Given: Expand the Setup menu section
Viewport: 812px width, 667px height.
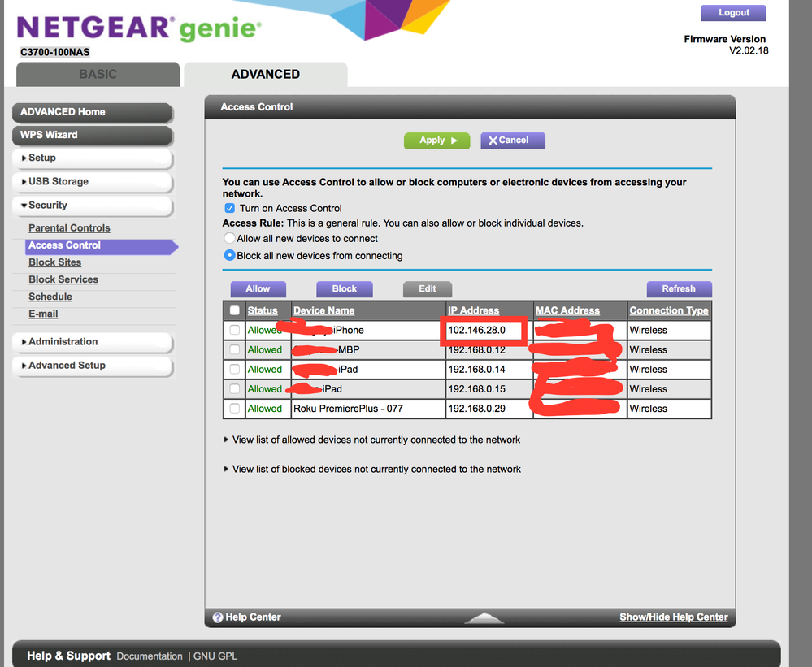Looking at the screenshot, I should click(x=92, y=158).
